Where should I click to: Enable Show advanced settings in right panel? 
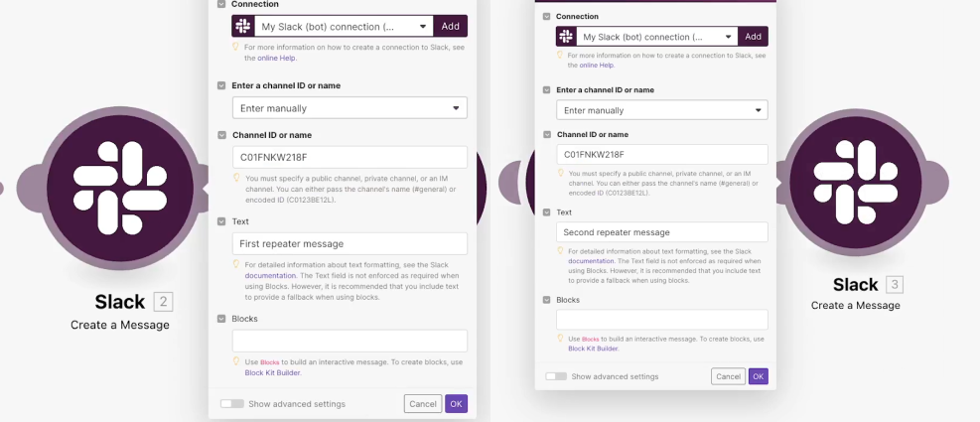(556, 376)
